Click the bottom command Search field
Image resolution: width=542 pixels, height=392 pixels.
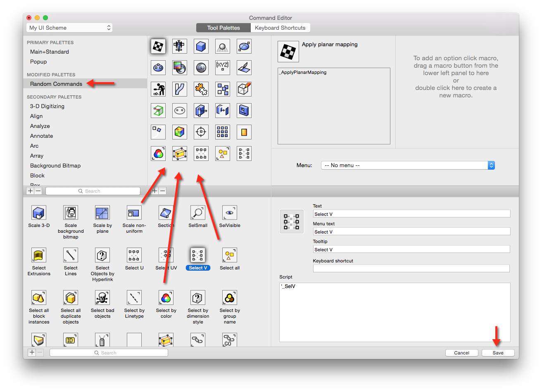tap(109, 353)
